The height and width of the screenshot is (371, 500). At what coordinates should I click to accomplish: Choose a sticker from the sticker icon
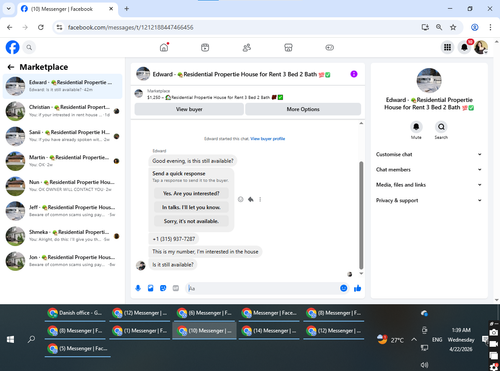(163, 288)
